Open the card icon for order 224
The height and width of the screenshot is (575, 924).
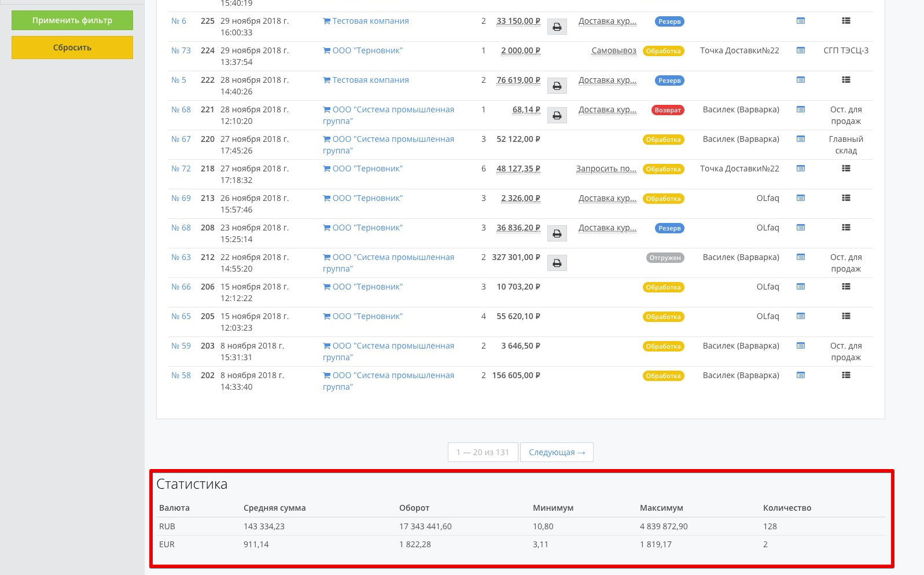pyautogui.click(x=801, y=51)
